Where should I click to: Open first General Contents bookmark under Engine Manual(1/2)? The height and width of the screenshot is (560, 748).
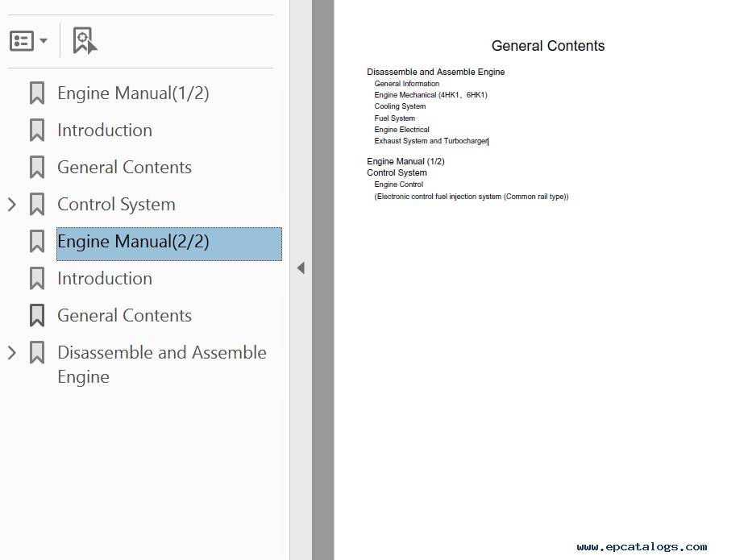pos(124,168)
